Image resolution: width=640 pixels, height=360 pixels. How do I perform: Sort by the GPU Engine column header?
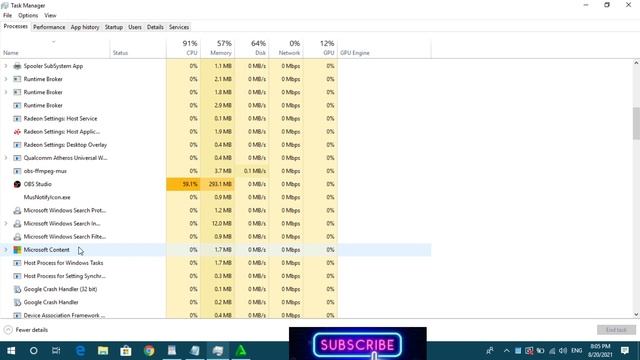pos(384,48)
